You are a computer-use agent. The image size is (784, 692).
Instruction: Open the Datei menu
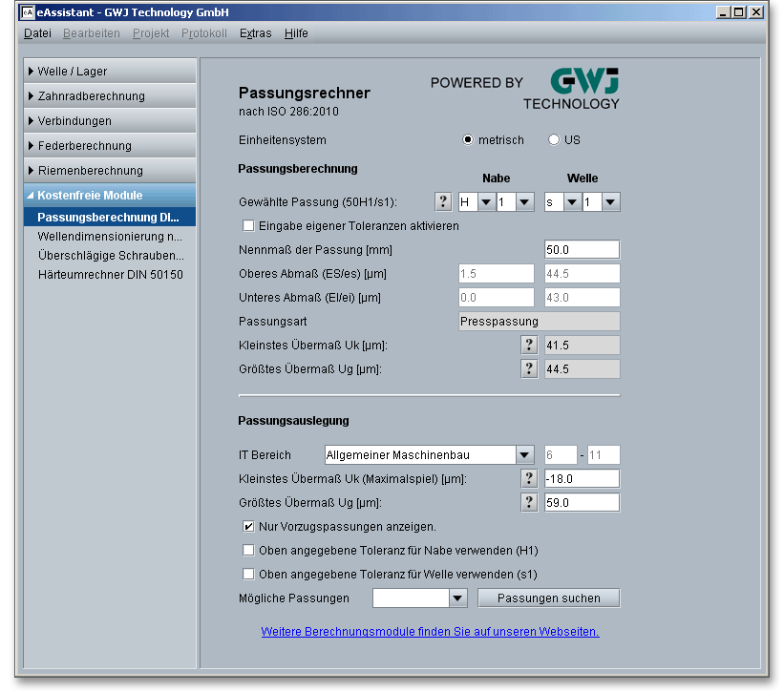point(37,33)
